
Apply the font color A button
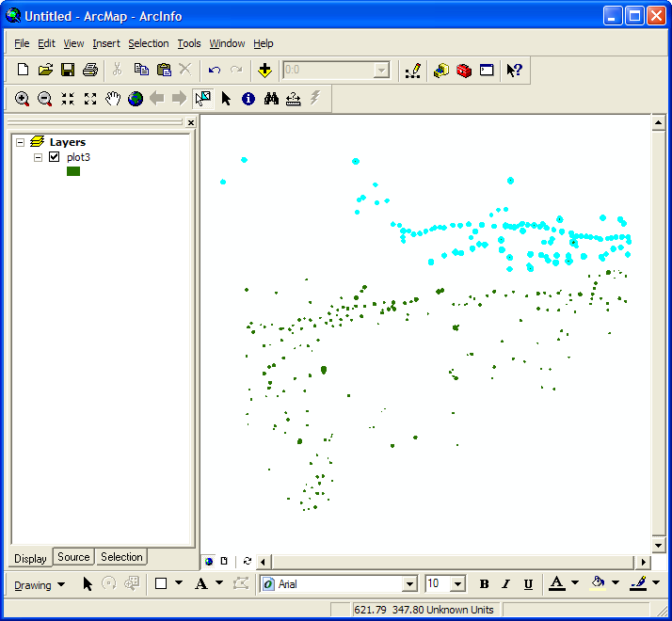(x=557, y=583)
